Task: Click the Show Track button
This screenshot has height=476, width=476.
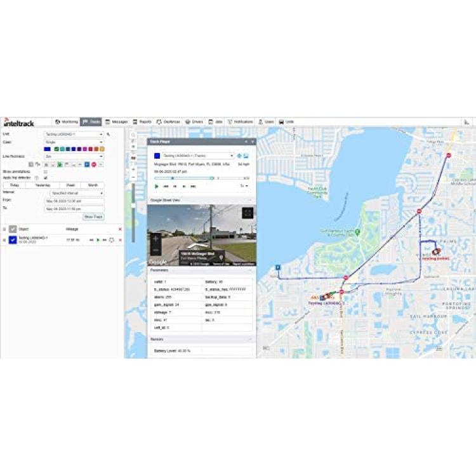Action: (93, 216)
